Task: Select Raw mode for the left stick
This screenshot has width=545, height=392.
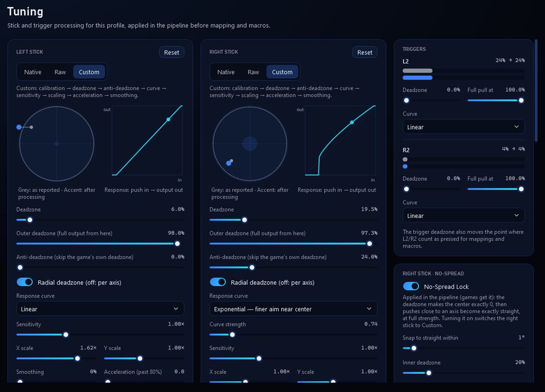Action: 60,72
